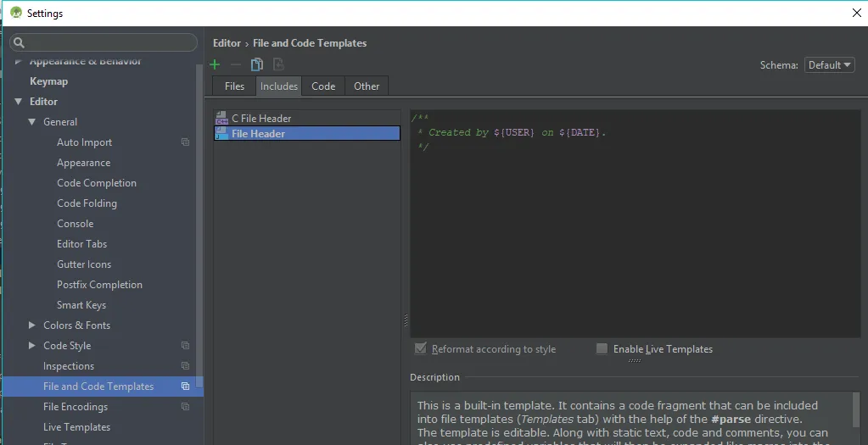The image size is (868, 445).
Task: Click the Reset to Default icon
Action: point(278,64)
